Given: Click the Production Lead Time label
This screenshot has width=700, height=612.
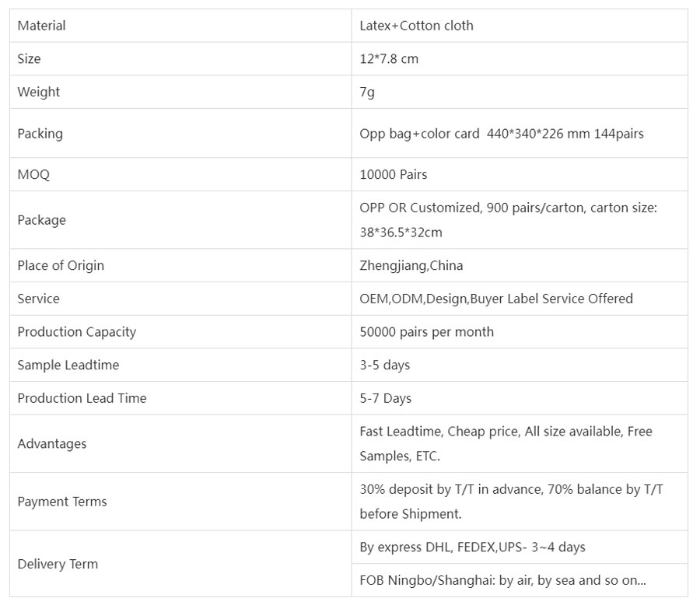Looking at the screenshot, I should point(82,398).
